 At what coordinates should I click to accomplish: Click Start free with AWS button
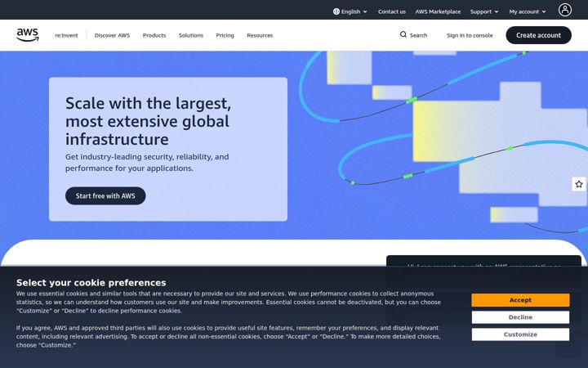click(105, 195)
